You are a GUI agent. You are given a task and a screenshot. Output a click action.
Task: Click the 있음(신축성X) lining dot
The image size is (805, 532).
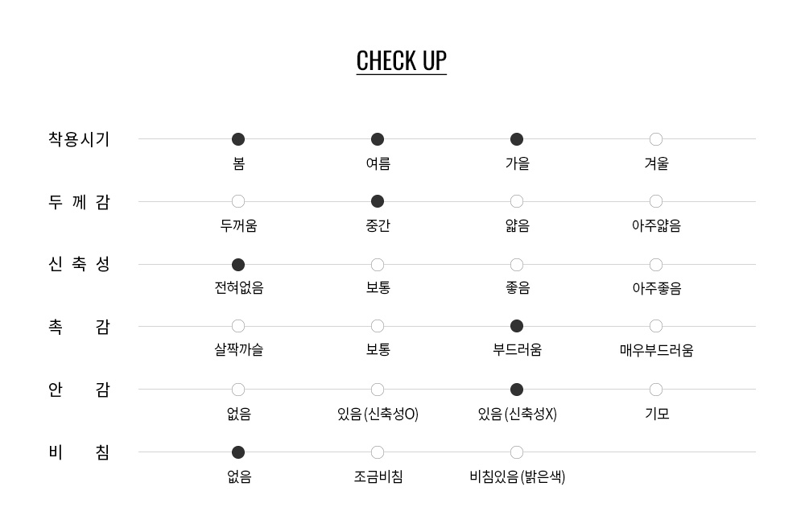click(x=517, y=390)
